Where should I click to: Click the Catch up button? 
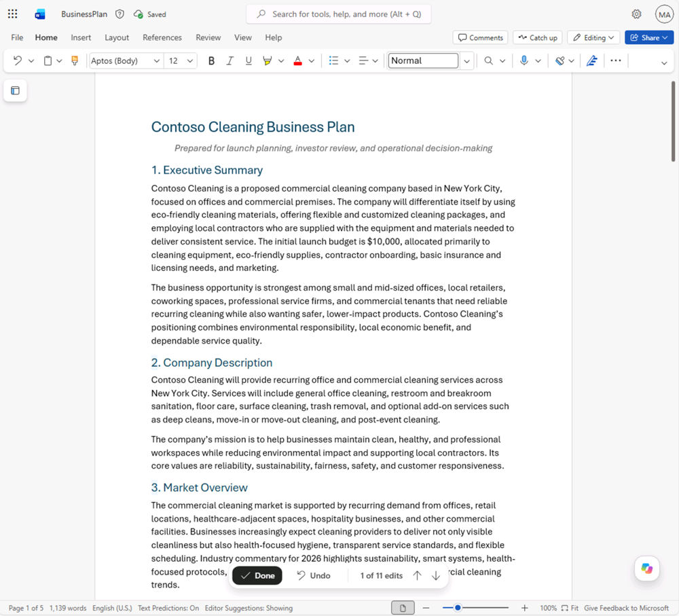[x=538, y=37]
